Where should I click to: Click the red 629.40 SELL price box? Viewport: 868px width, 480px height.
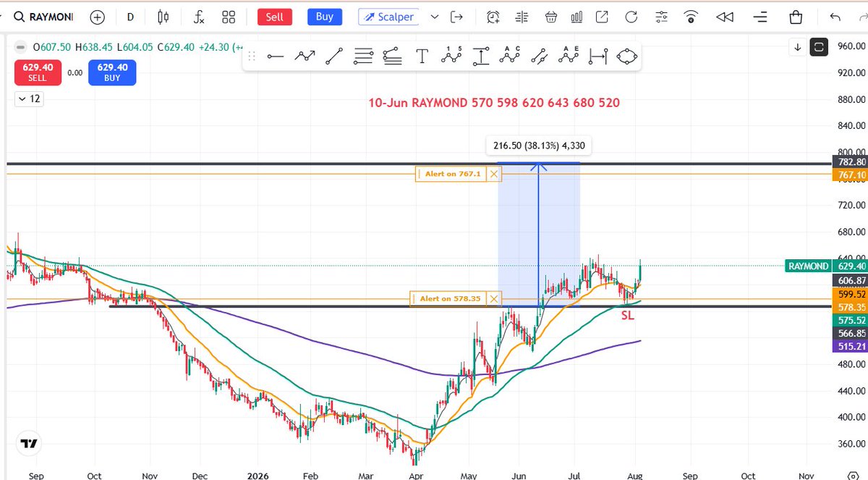tap(38, 72)
